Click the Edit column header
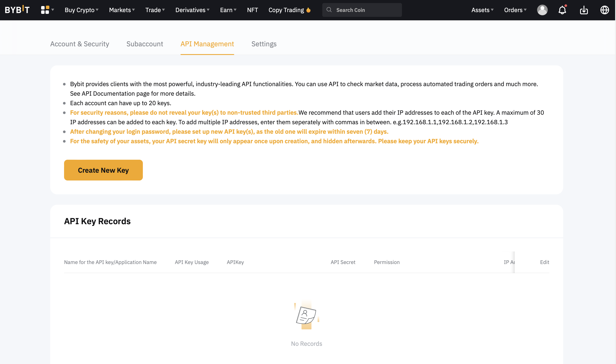Image resolution: width=616 pixels, height=364 pixels. click(544, 262)
